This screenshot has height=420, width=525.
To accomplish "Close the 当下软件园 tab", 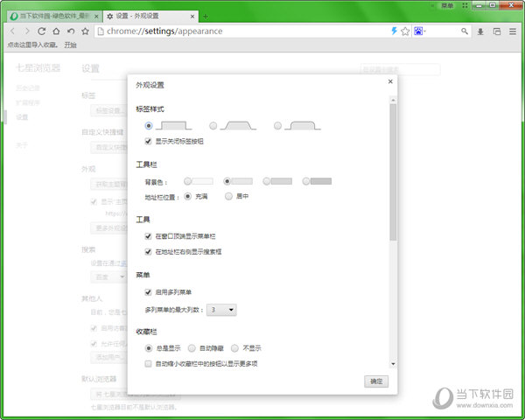I will point(96,17).
